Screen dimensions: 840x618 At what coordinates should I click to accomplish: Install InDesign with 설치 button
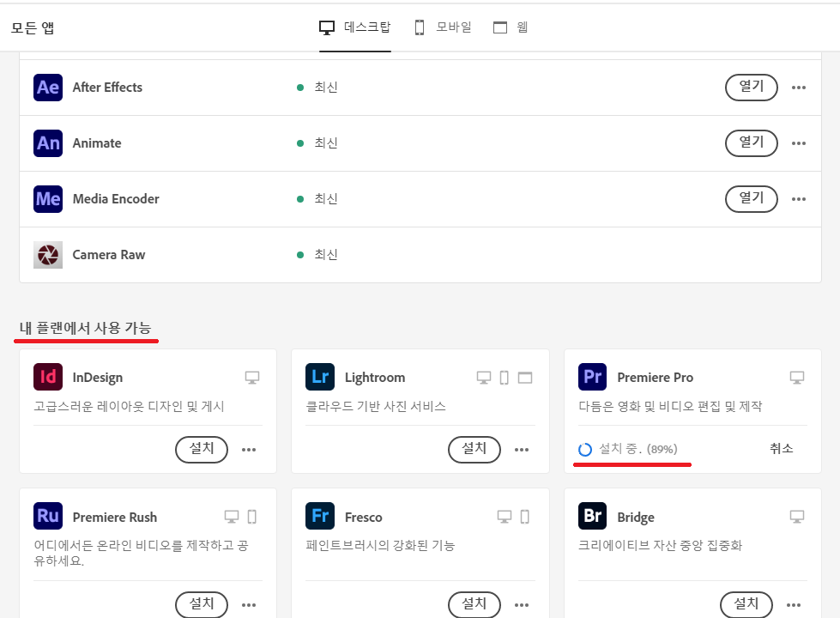(x=202, y=450)
